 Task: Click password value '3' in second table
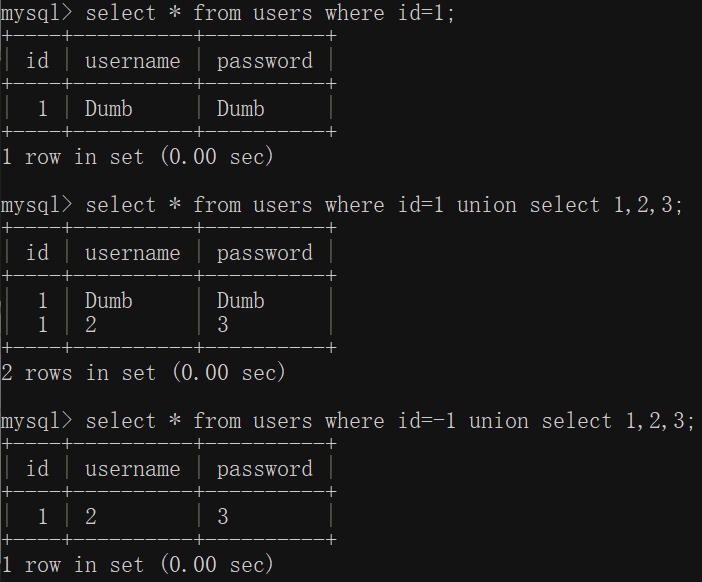(x=223, y=325)
